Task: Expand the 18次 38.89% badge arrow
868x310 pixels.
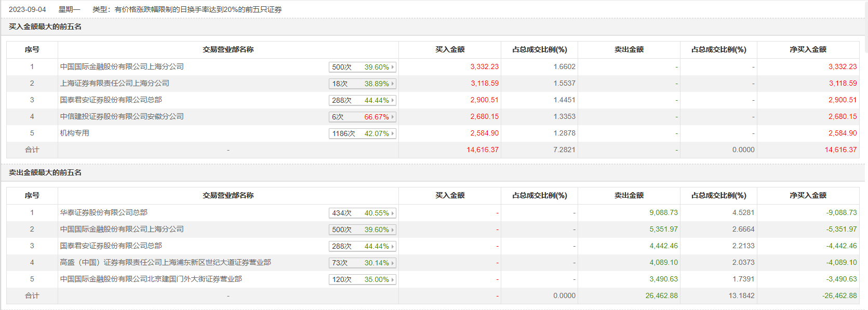Action: click(393, 84)
